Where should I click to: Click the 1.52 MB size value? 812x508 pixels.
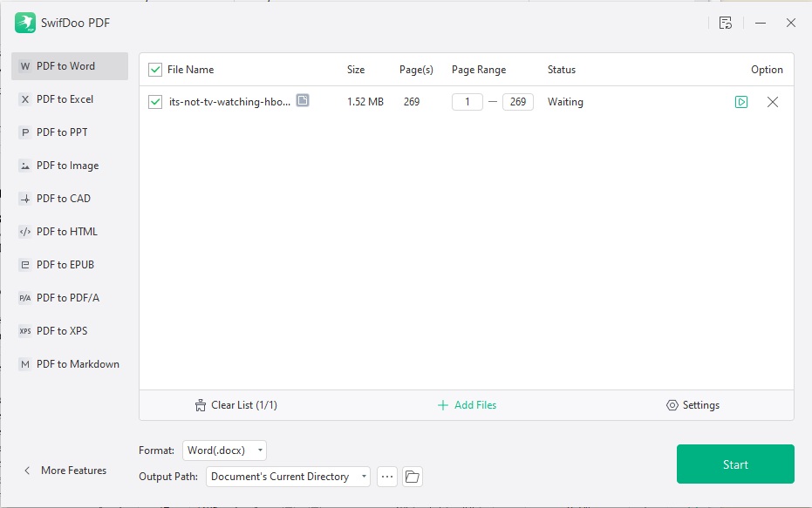click(x=365, y=102)
